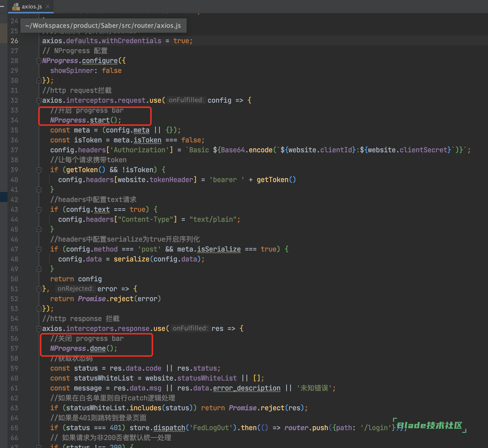Click Promise.reject(error) on line 52
Viewport: 488px width, 448px height.
(x=119, y=299)
